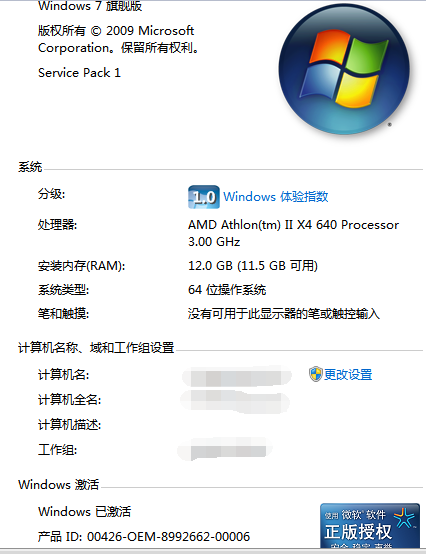This screenshot has height=554, width=426.
Task: Click the 64 位操作系统 system type value
Action: [227, 290]
